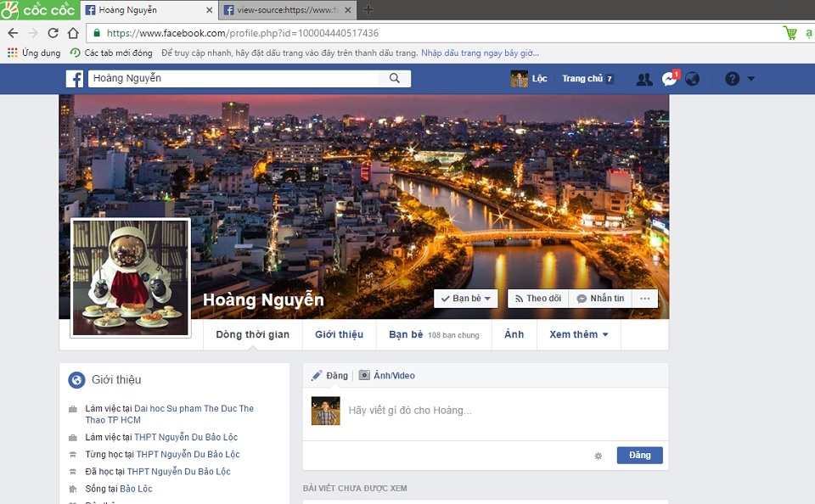
Task: Click the green padlock in the address bar
Action: pyautogui.click(x=96, y=33)
